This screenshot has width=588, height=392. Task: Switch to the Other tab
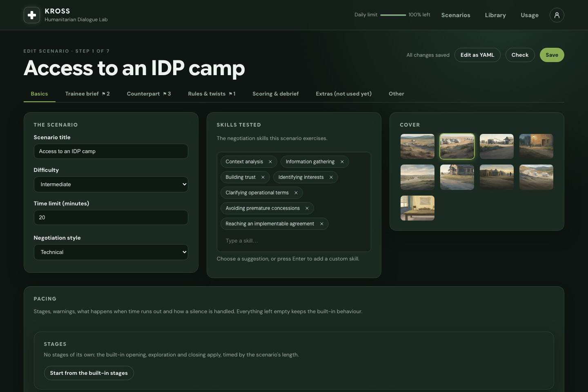[396, 94]
